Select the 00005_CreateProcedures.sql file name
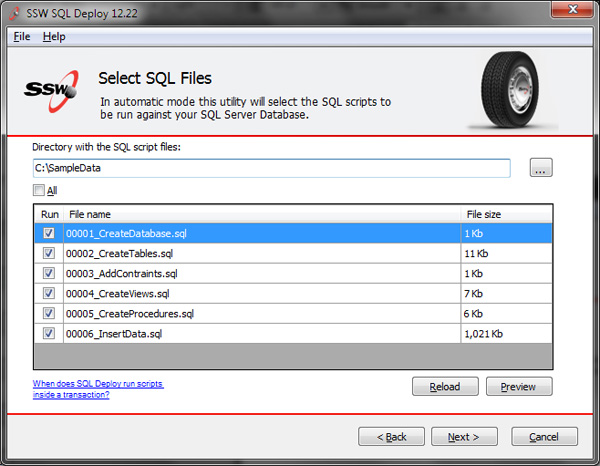Viewport: 600px width, 466px height. coord(130,314)
